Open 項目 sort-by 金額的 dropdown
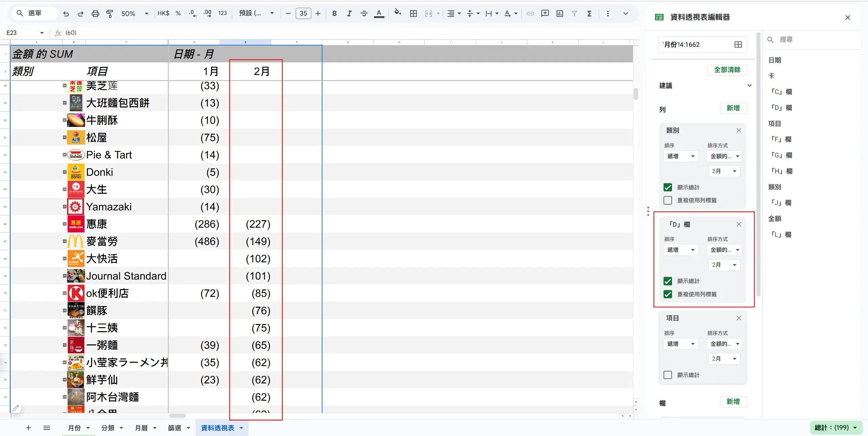This screenshot has height=436, width=868. [x=725, y=344]
